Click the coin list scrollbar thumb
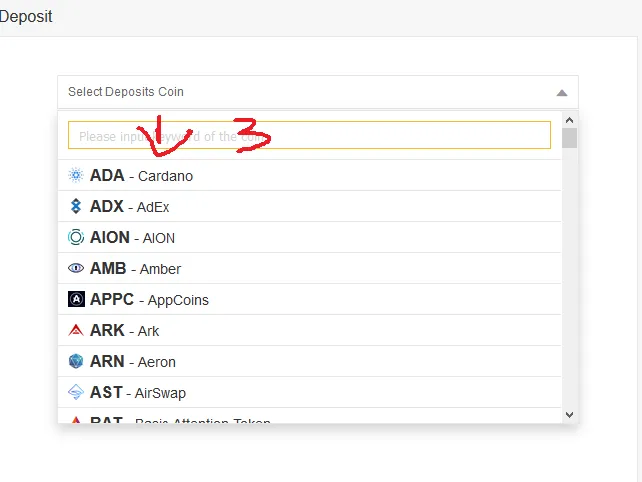 (x=569, y=138)
